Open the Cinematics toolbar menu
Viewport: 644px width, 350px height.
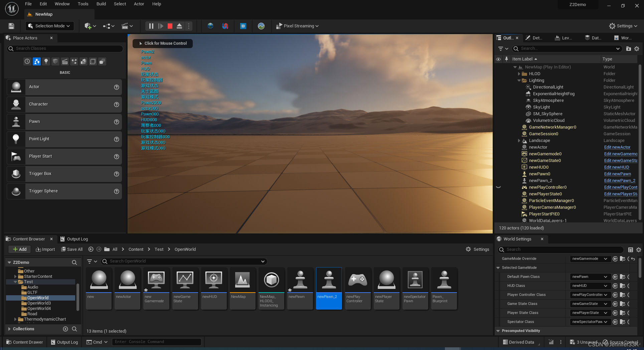(127, 26)
